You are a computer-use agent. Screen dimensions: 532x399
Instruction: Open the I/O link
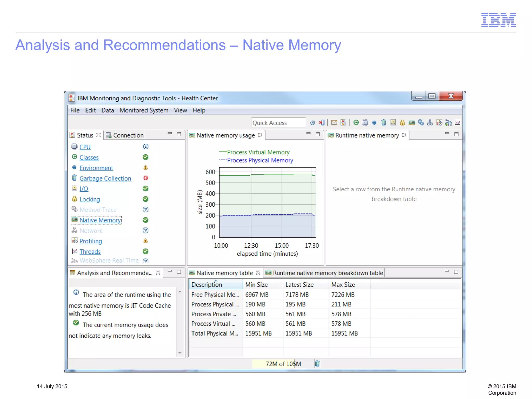click(84, 189)
